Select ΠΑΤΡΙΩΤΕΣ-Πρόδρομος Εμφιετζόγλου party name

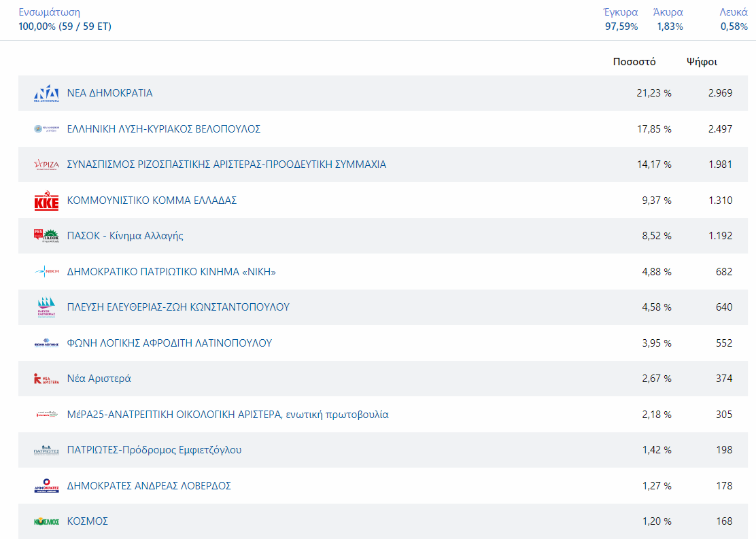154,450
